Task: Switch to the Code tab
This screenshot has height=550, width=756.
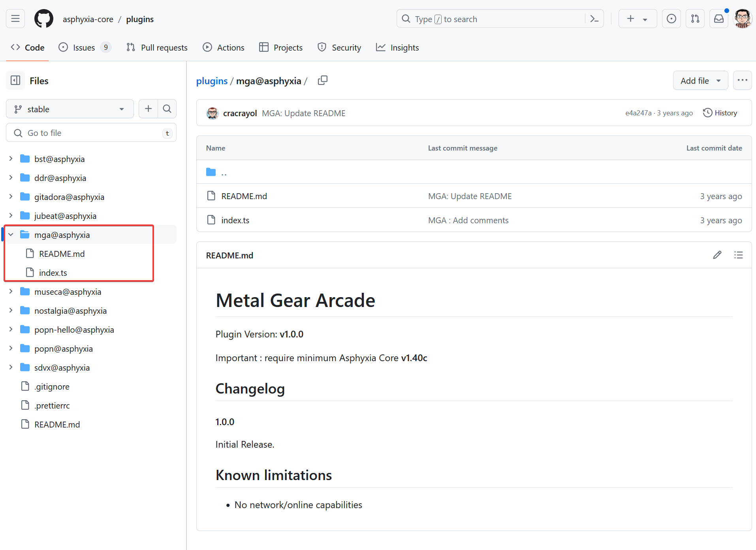Action: pos(28,48)
